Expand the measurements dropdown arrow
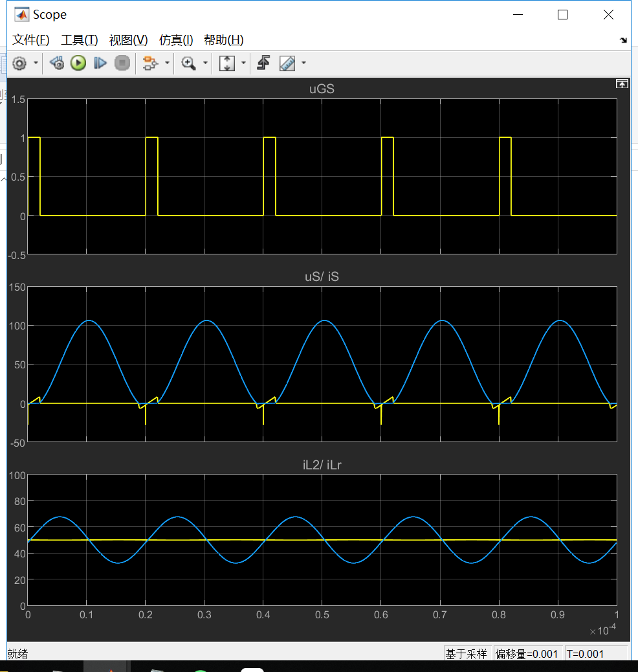 coord(303,63)
